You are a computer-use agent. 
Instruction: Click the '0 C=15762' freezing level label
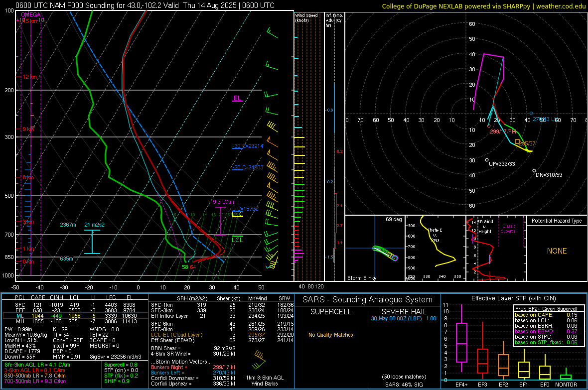click(246, 209)
